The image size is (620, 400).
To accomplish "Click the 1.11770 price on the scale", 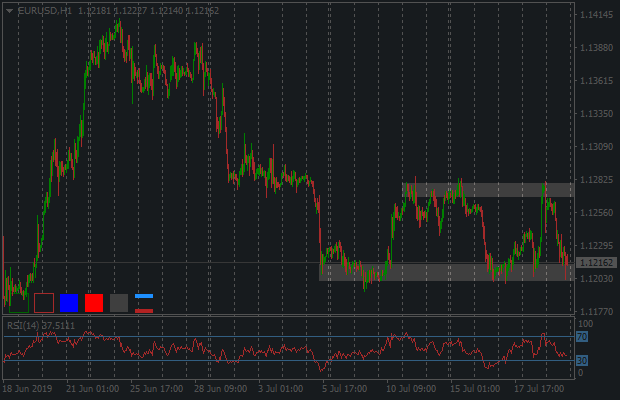I will [x=595, y=312].
